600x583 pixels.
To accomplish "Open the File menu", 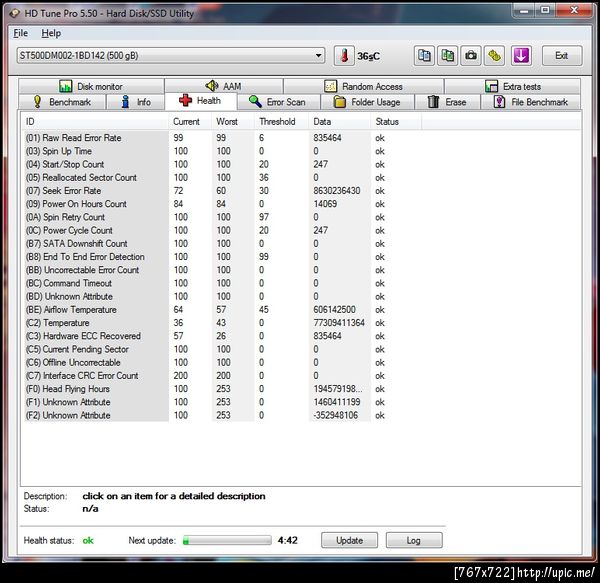I will click(20, 33).
